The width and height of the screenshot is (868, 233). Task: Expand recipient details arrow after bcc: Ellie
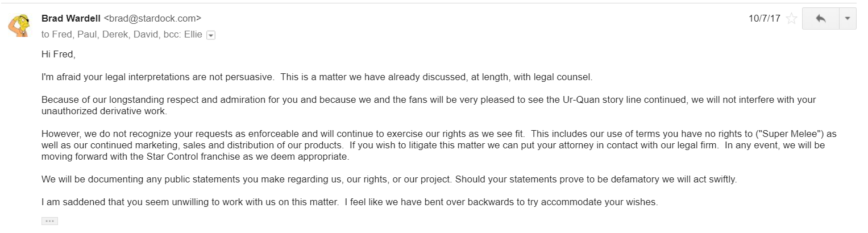211,35
